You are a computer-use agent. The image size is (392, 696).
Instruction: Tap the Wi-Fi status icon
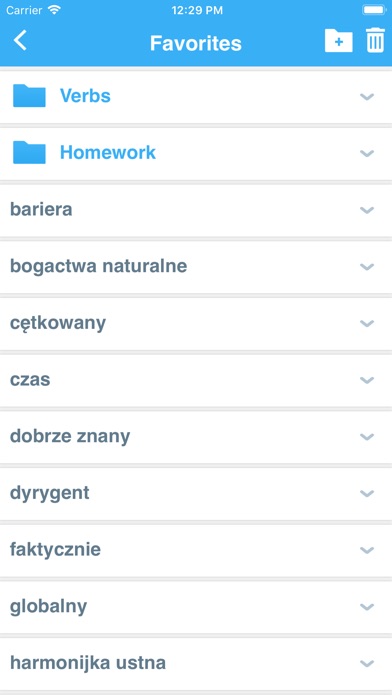click(55, 10)
